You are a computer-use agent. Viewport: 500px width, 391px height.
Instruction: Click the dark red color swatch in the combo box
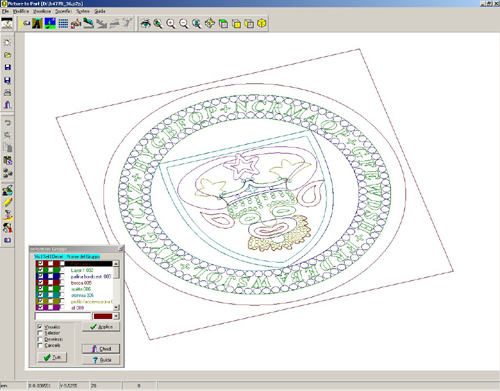tap(103, 316)
